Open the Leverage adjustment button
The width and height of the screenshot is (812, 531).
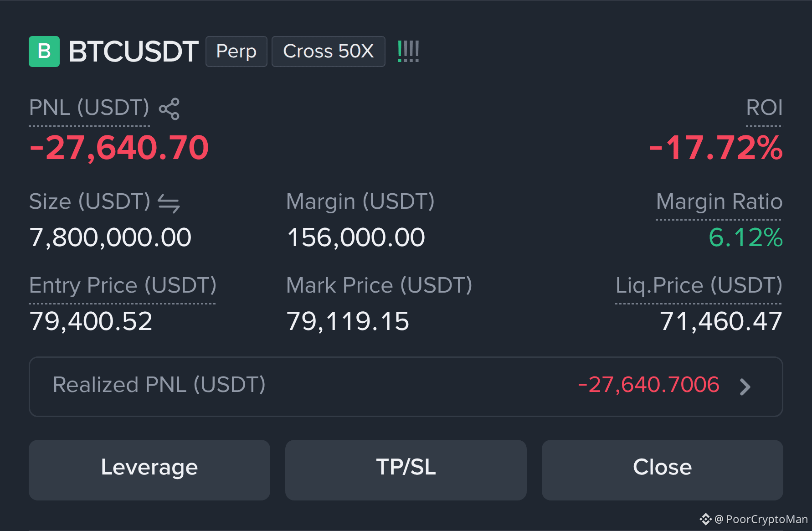pos(149,470)
